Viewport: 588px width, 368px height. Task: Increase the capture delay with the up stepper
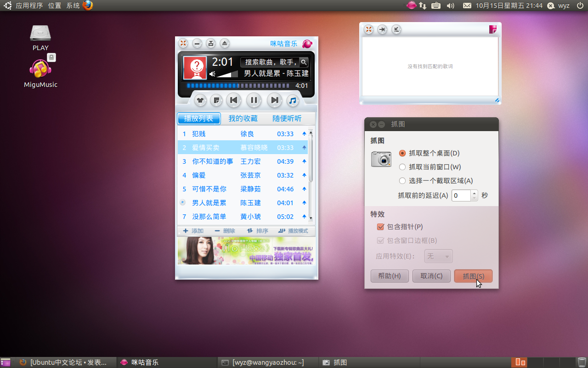(475, 193)
